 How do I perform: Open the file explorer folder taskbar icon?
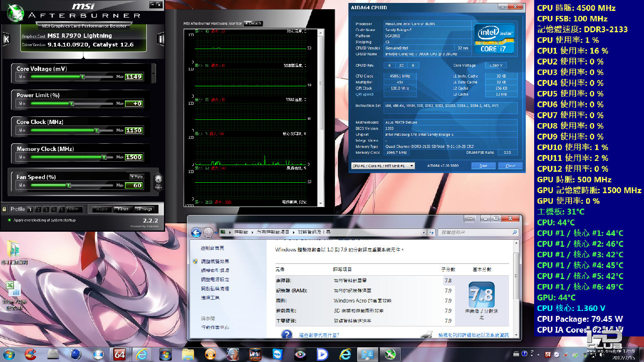click(188, 354)
